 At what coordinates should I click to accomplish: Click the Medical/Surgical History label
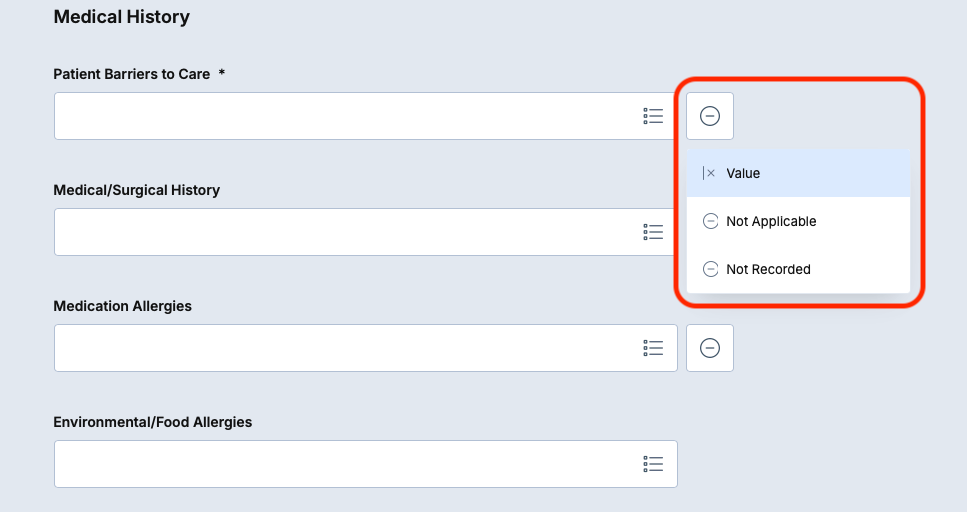(x=136, y=190)
